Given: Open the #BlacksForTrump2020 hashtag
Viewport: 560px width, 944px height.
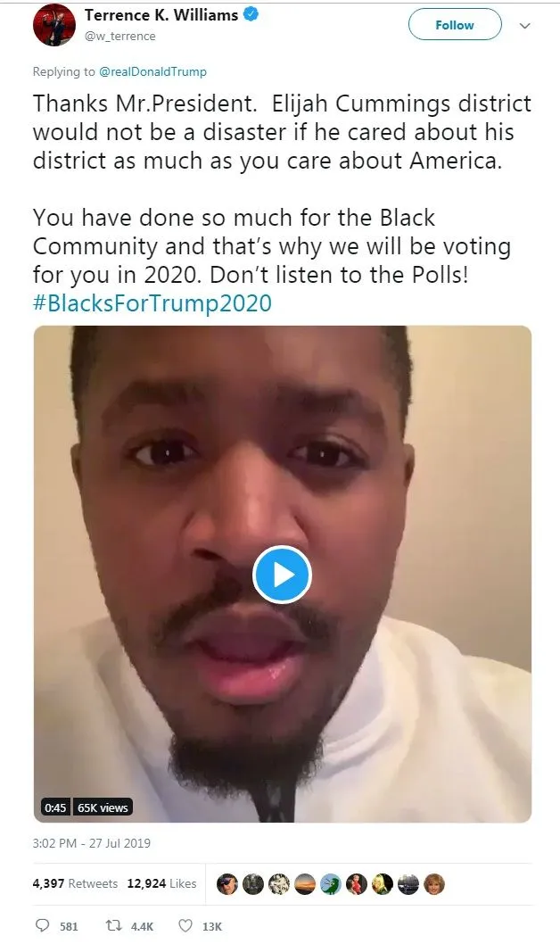Looking at the screenshot, I should click(152, 302).
